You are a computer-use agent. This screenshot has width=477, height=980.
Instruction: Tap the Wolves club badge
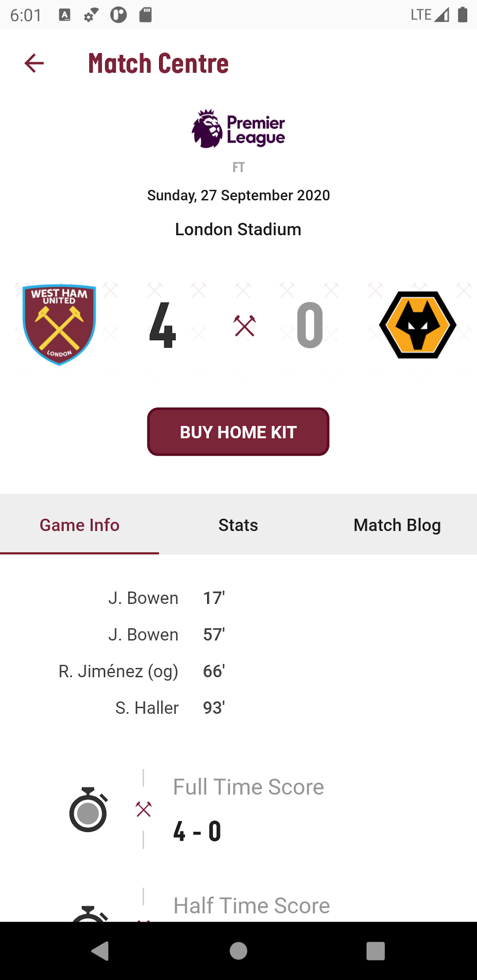(x=418, y=325)
